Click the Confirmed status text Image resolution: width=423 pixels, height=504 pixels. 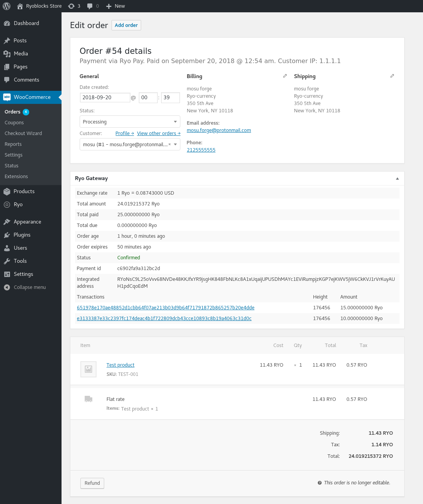point(128,258)
